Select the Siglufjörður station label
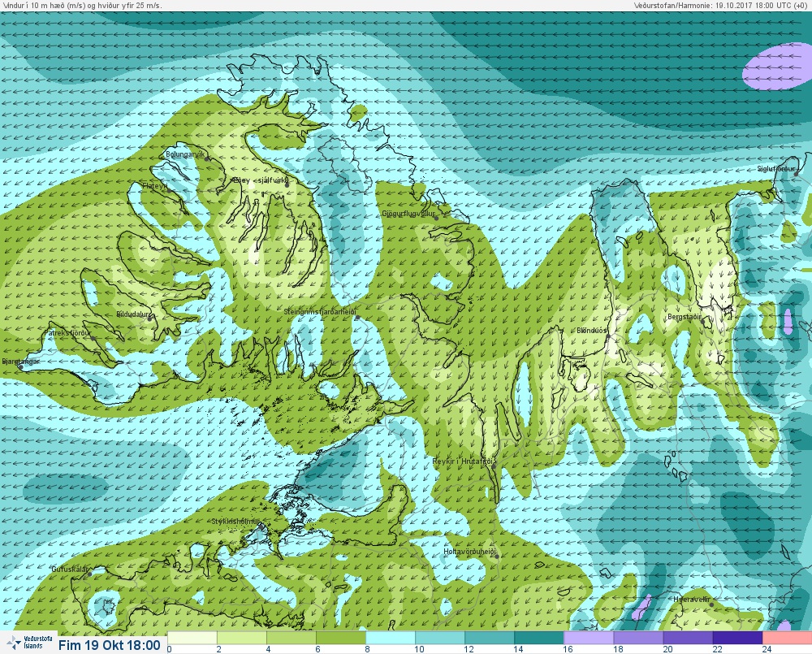812x654 pixels. tap(775, 169)
